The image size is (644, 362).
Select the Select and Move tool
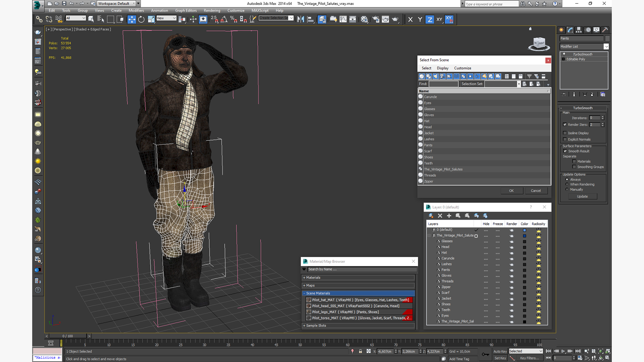pyautogui.click(x=131, y=19)
